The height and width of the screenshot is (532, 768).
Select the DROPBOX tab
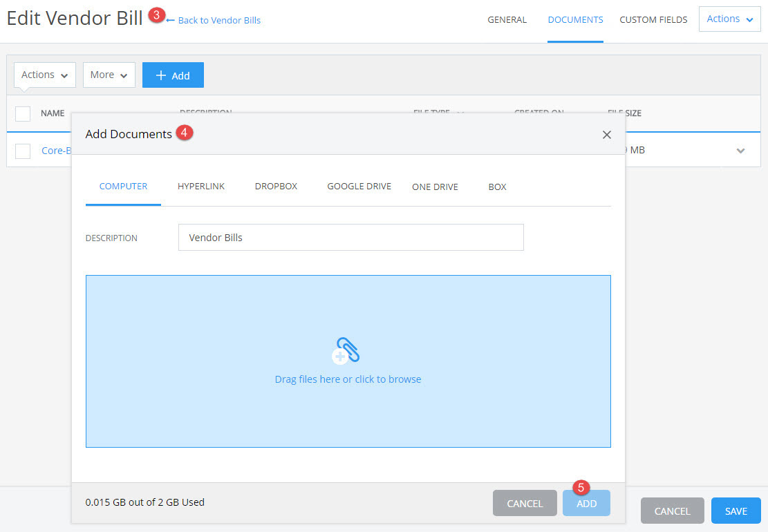pyautogui.click(x=276, y=187)
